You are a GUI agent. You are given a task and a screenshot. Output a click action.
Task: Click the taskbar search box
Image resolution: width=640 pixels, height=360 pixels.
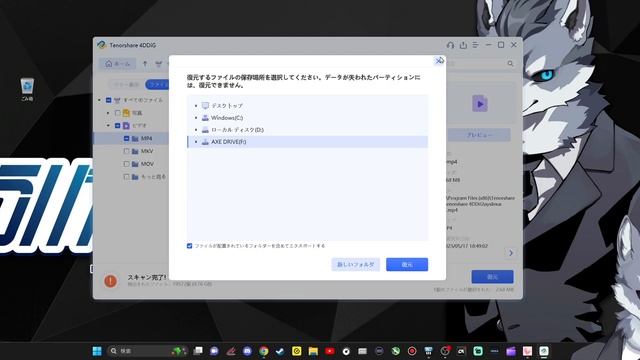coord(147,351)
